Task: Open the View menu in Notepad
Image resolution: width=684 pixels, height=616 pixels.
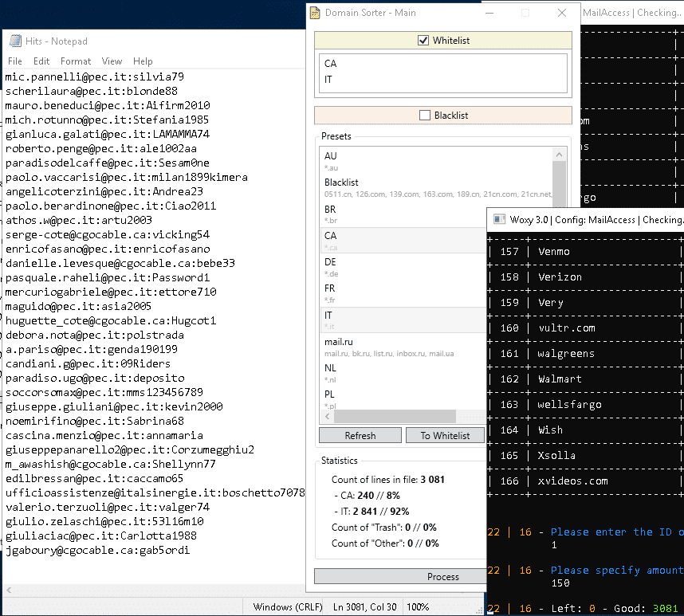Action: click(x=112, y=61)
